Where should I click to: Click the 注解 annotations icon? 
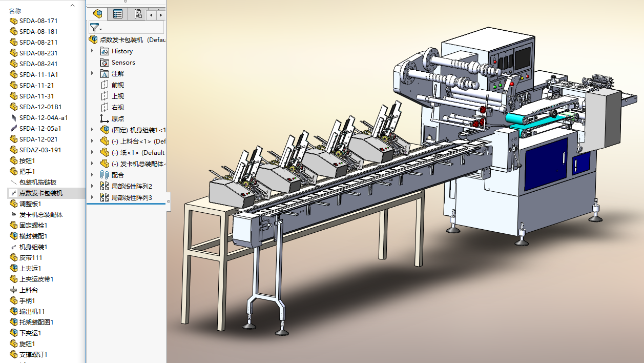(x=105, y=73)
